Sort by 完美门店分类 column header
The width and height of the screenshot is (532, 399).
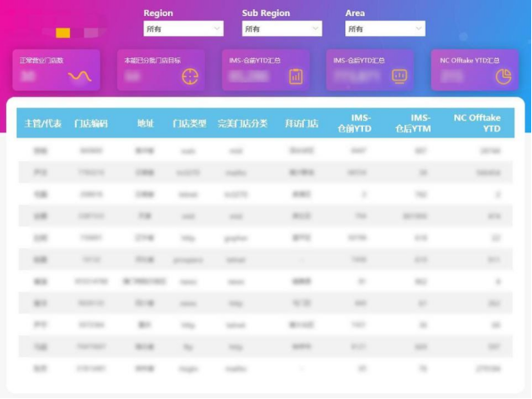click(x=242, y=123)
